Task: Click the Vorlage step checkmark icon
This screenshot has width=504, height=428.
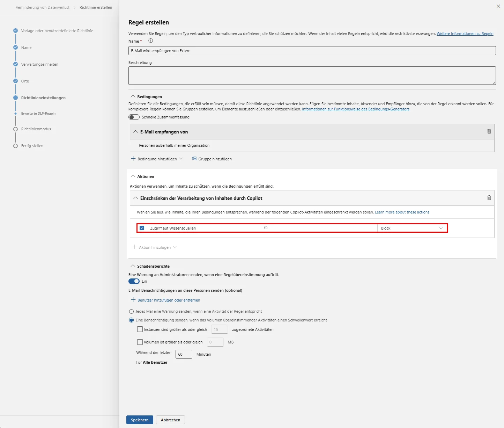Action: point(15,31)
